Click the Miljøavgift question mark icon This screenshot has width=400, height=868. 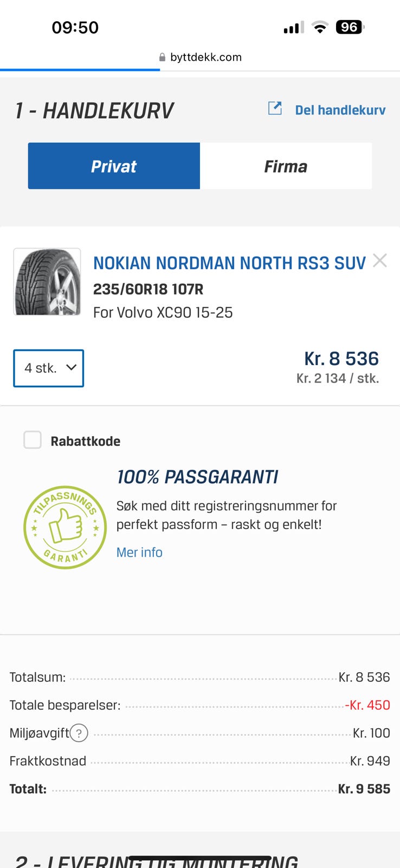79,733
